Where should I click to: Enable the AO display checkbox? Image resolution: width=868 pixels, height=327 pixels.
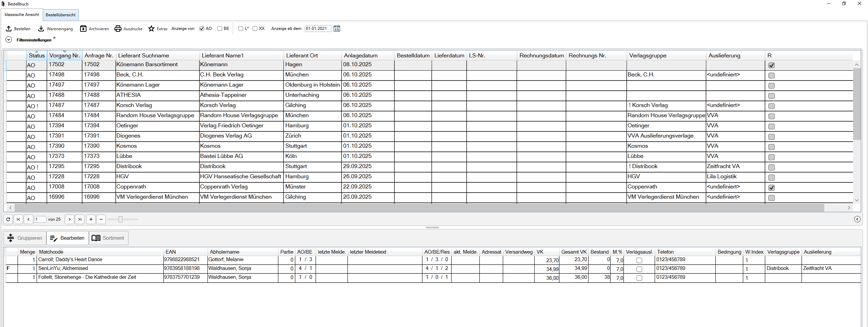[202, 29]
